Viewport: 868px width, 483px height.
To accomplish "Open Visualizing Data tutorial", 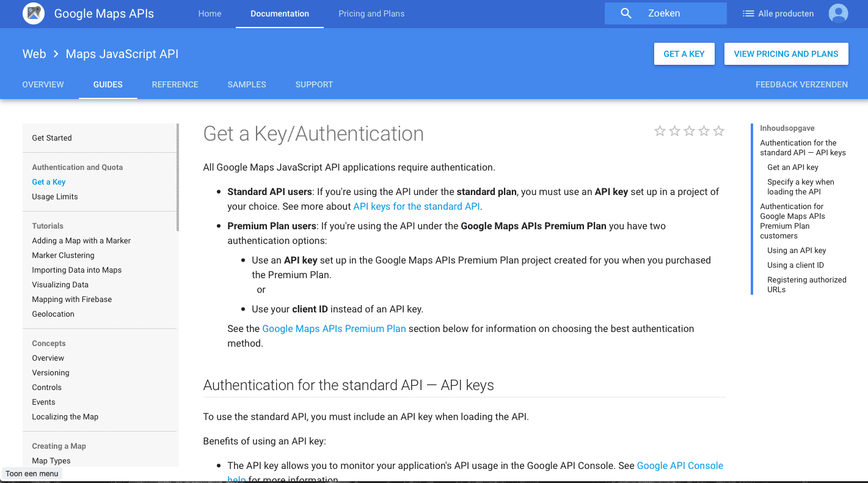I will pyautogui.click(x=60, y=285).
